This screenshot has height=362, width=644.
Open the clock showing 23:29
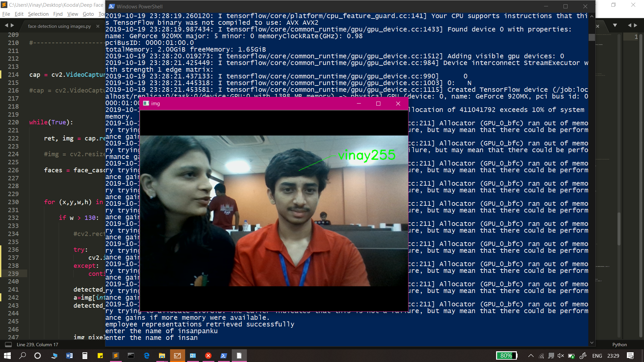tap(613, 356)
